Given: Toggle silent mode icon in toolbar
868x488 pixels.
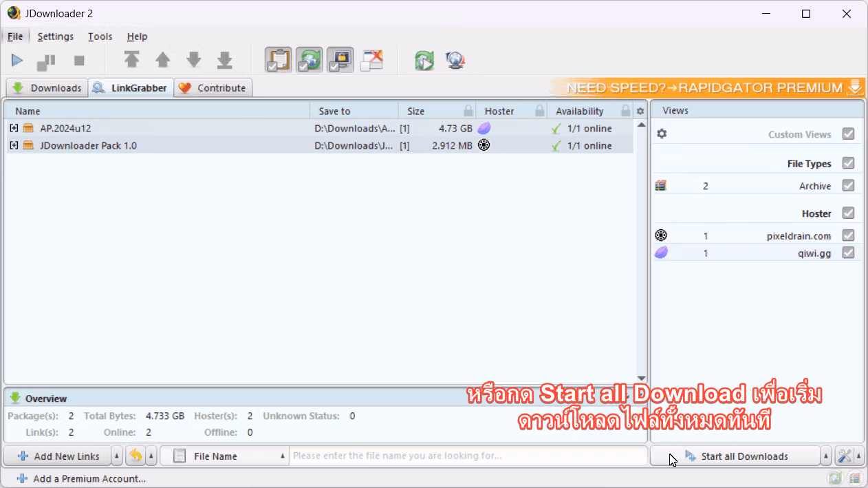Looking at the screenshot, I should tap(371, 60).
